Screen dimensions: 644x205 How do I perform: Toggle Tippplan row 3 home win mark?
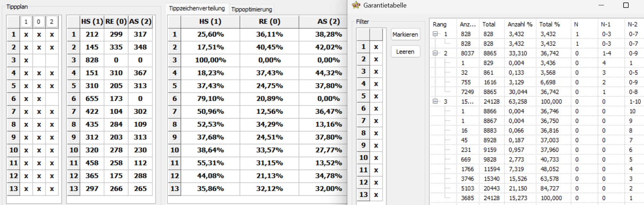(x=26, y=60)
